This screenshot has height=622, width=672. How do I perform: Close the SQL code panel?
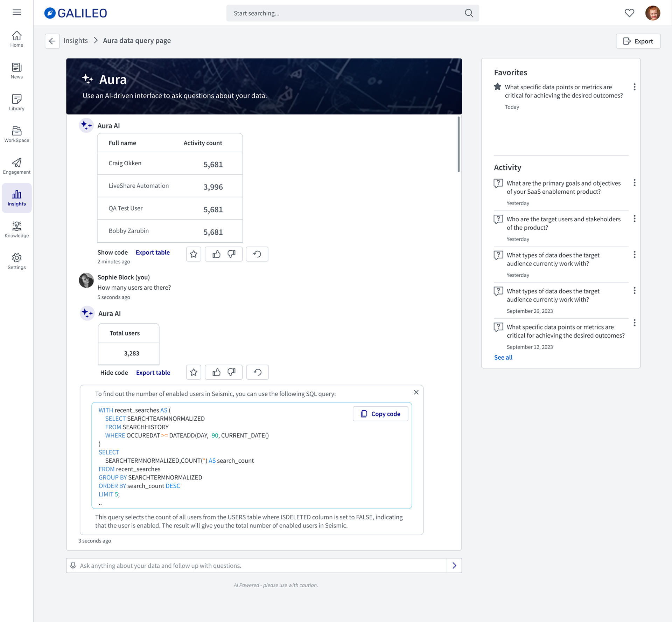(x=416, y=392)
